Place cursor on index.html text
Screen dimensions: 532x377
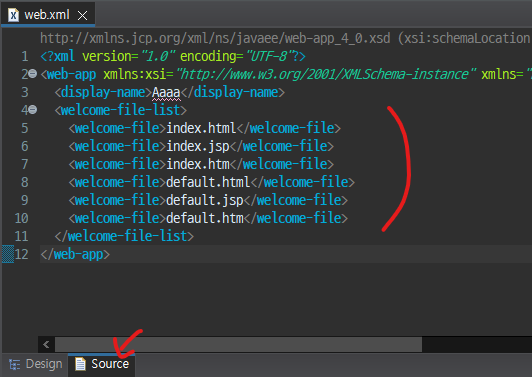click(x=201, y=128)
